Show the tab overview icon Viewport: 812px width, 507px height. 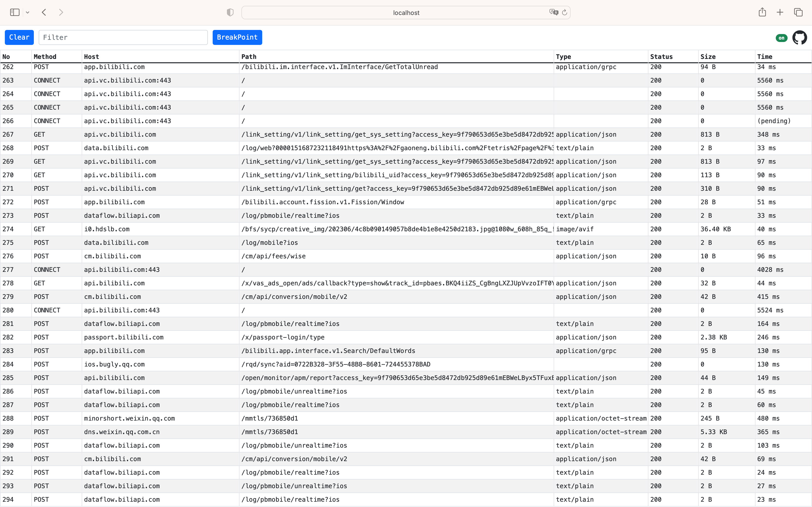798,12
